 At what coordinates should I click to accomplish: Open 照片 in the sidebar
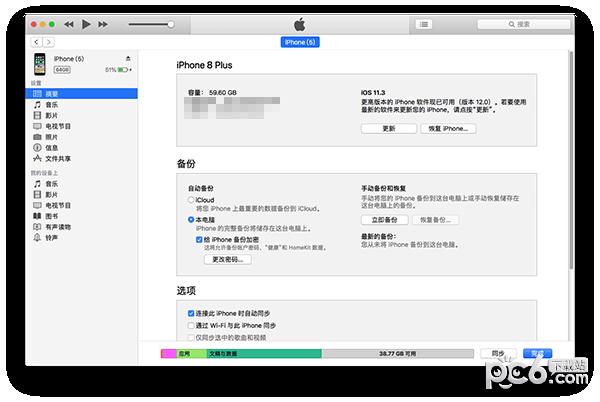[x=51, y=136]
